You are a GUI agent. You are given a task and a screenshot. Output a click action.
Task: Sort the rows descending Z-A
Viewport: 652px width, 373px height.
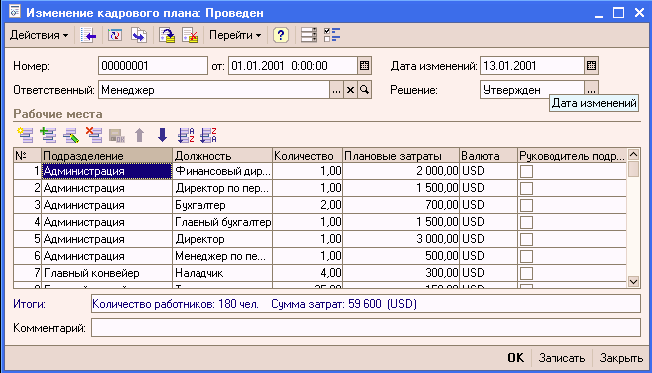(x=208, y=135)
